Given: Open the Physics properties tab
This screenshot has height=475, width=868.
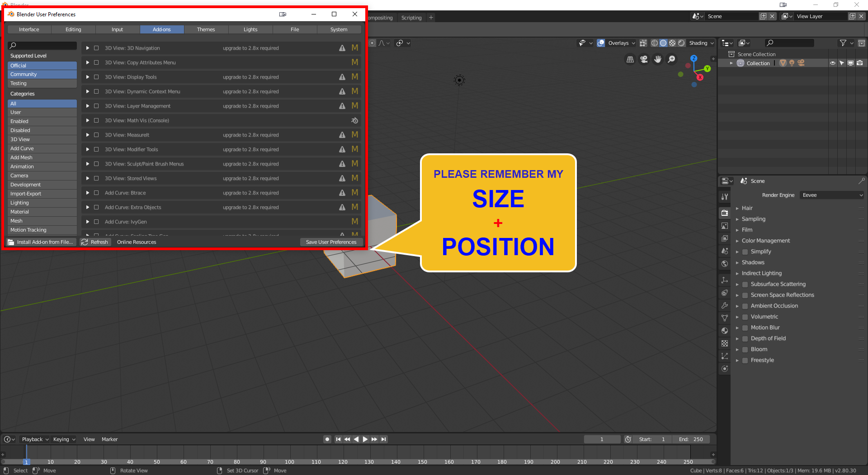Looking at the screenshot, I should pos(725,369).
